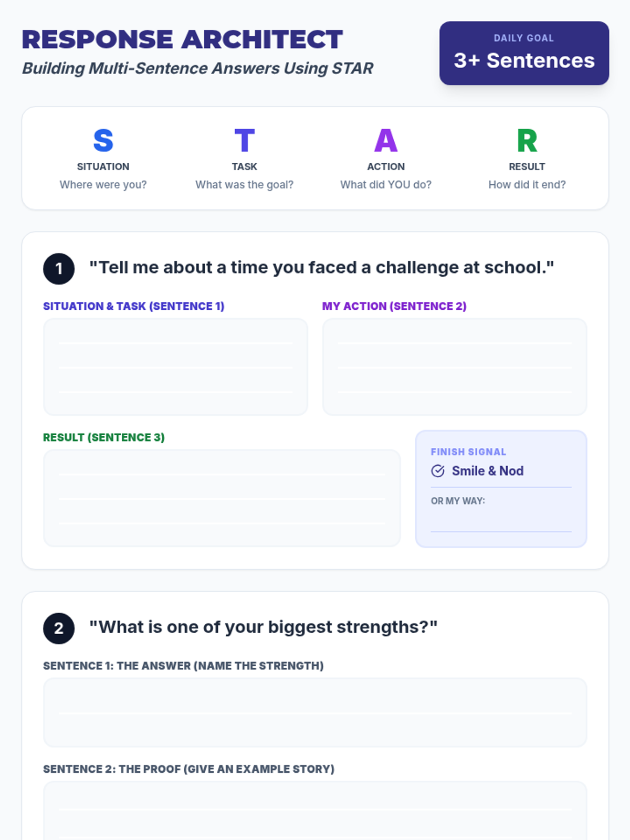The width and height of the screenshot is (630, 840).
Task: Click the Daily Goal 3+ Sentences badge
Action: tap(524, 53)
